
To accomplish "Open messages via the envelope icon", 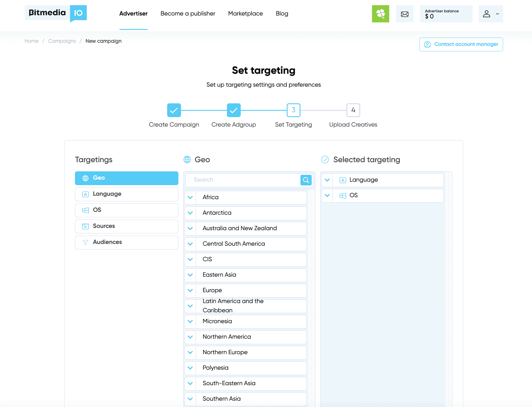I will pos(404,13).
